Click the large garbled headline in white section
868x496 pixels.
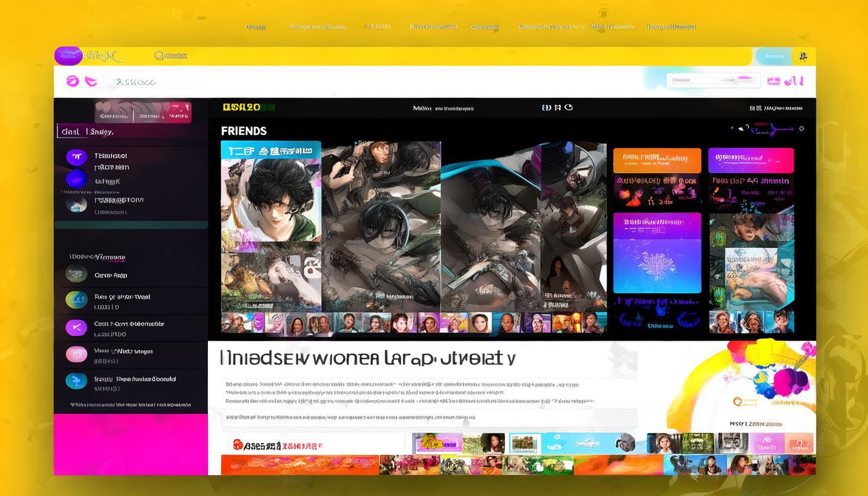(367, 358)
